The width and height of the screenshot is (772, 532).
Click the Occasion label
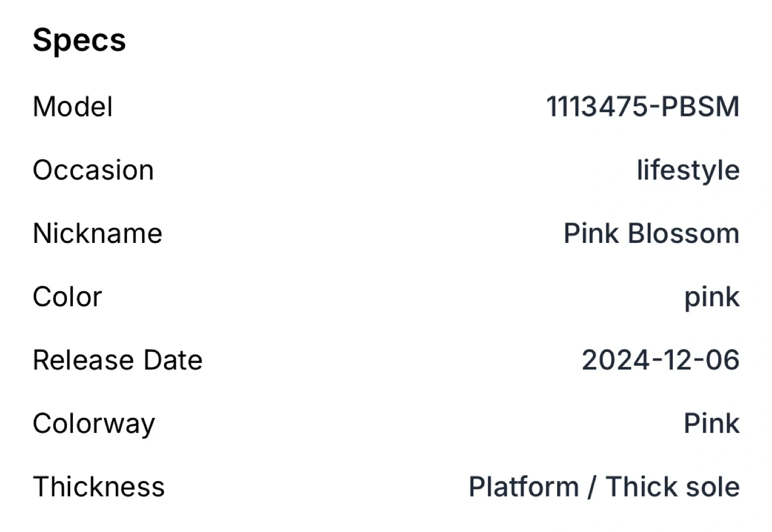93,170
